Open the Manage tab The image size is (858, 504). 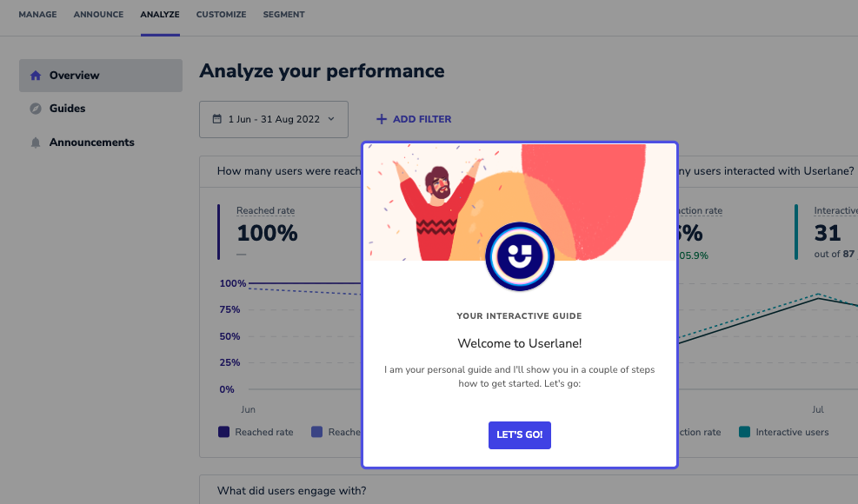point(37,15)
